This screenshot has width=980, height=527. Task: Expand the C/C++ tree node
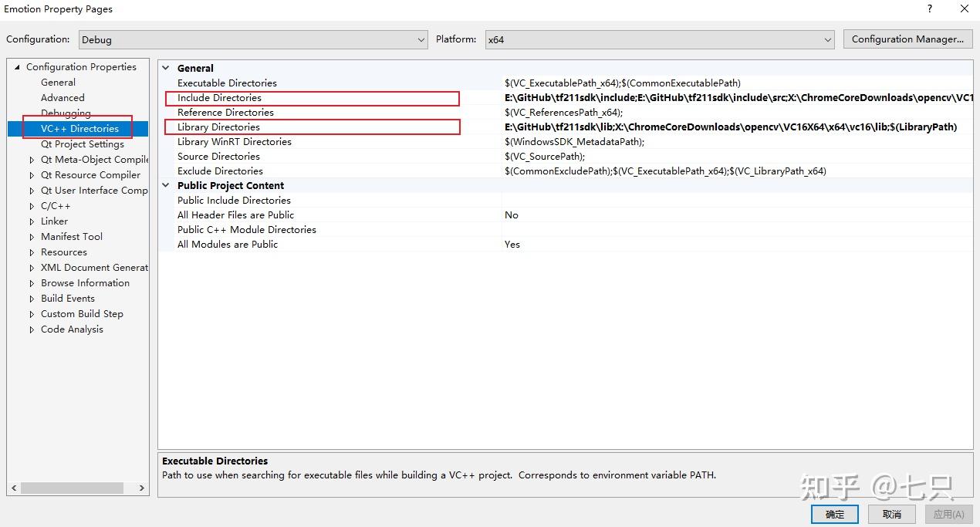(30, 205)
